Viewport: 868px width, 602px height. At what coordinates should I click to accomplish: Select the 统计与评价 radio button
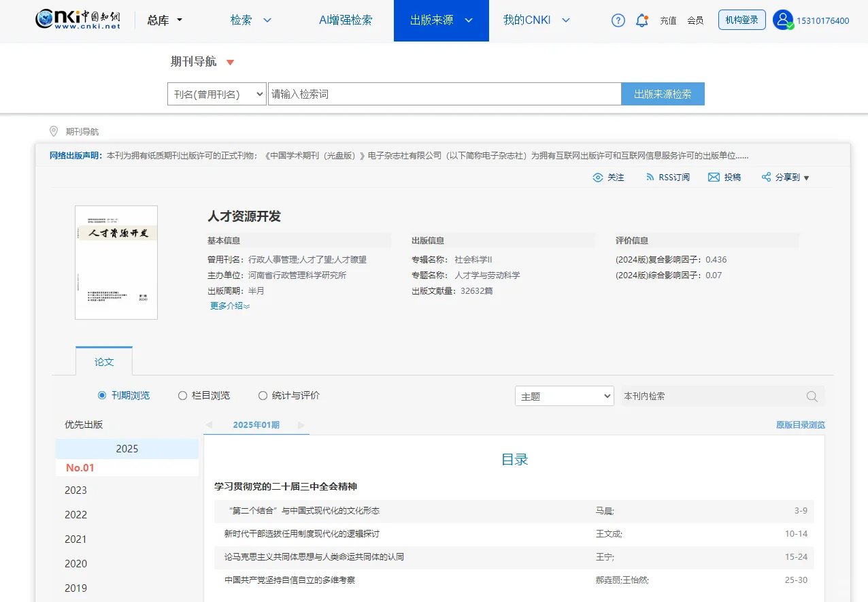pos(262,395)
